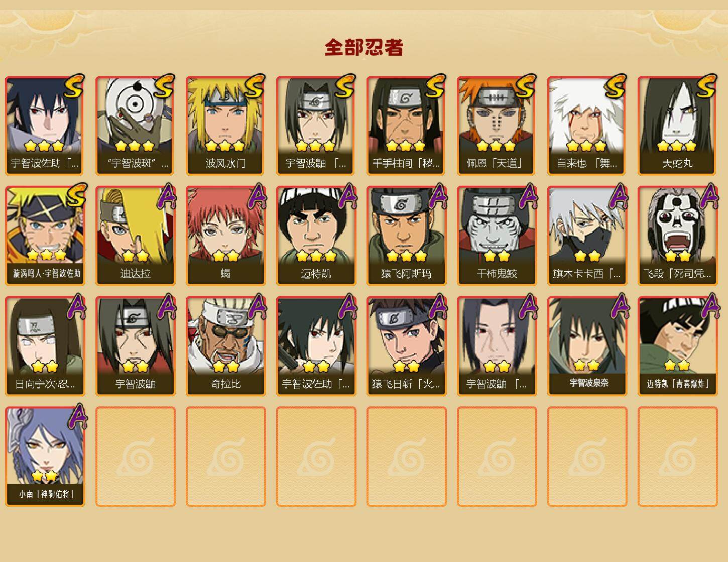
Task: Select the 波风水门 ninja card
Action: 225,125
